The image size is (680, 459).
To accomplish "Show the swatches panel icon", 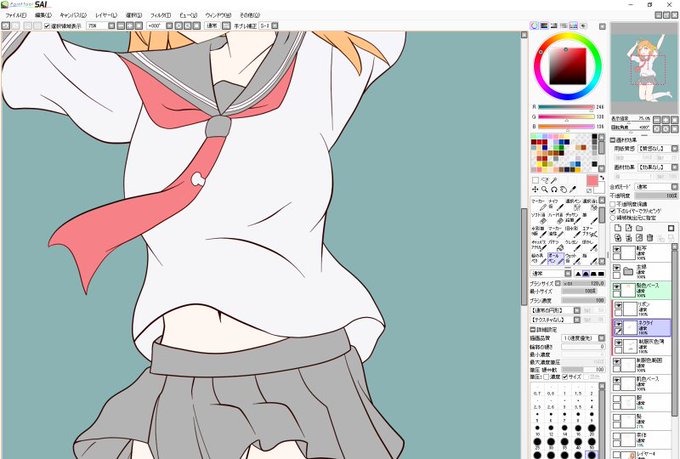I will click(573, 26).
